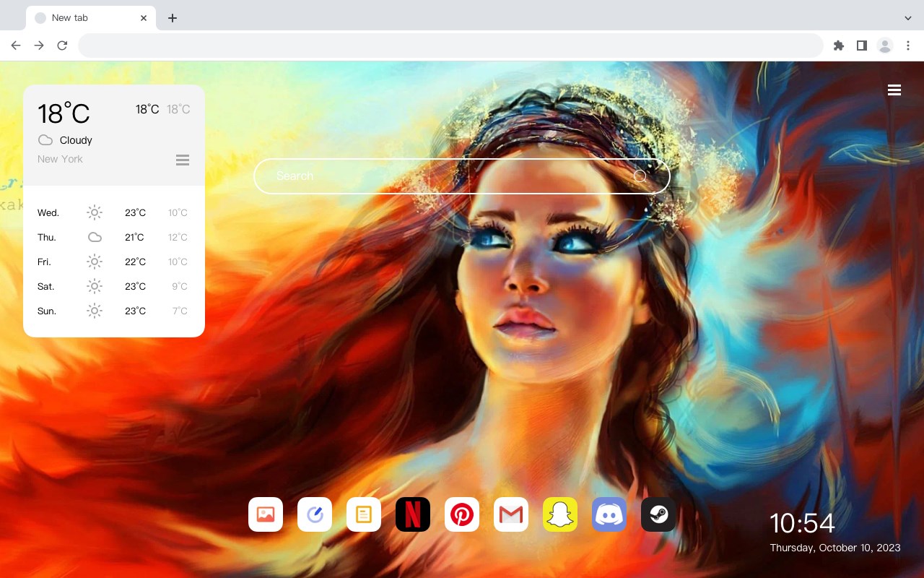
Task: Click Thursday's 12°C low temperature
Action: [x=178, y=238]
